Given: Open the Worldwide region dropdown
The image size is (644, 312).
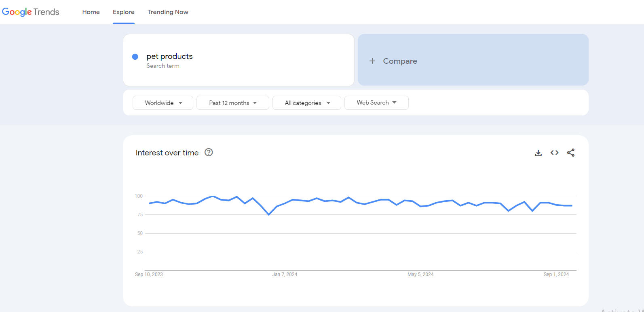Looking at the screenshot, I should pos(163,103).
